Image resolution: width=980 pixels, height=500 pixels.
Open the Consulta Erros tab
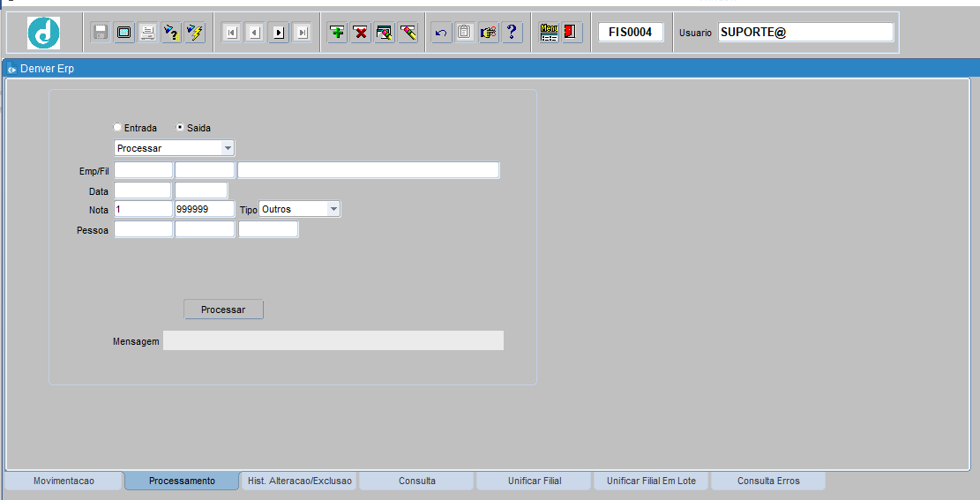(x=768, y=481)
